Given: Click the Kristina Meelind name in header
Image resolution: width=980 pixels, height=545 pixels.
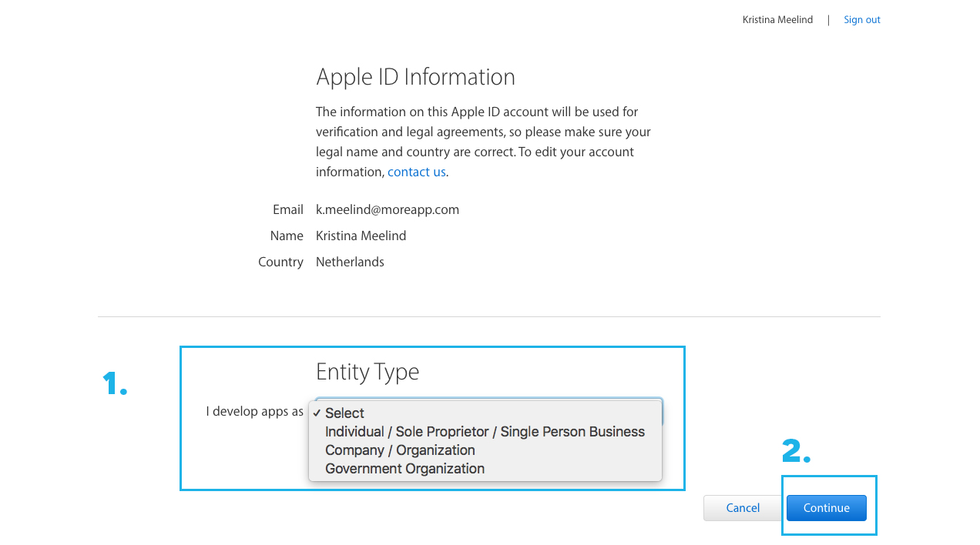Looking at the screenshot, I should (x=777, y=20).
